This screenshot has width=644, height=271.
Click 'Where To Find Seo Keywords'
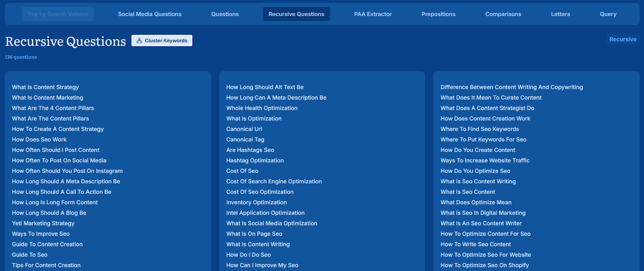tap(479, 129)
